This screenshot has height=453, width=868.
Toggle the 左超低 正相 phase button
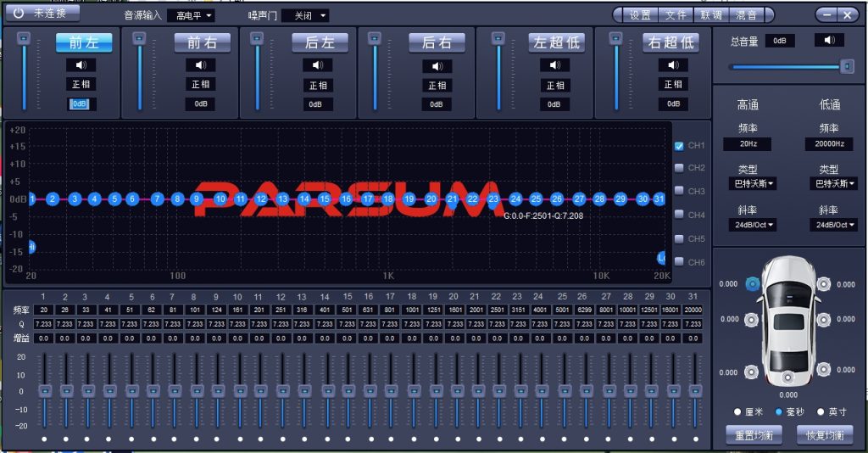[554, 86]
